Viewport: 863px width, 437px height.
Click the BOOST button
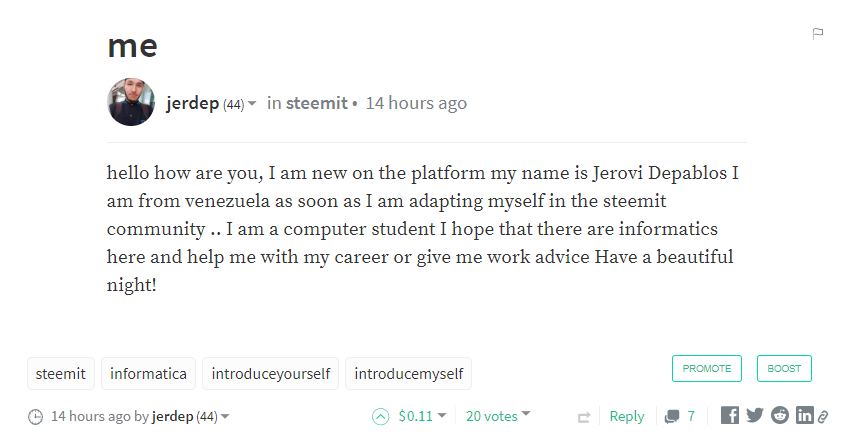point(784,368)
